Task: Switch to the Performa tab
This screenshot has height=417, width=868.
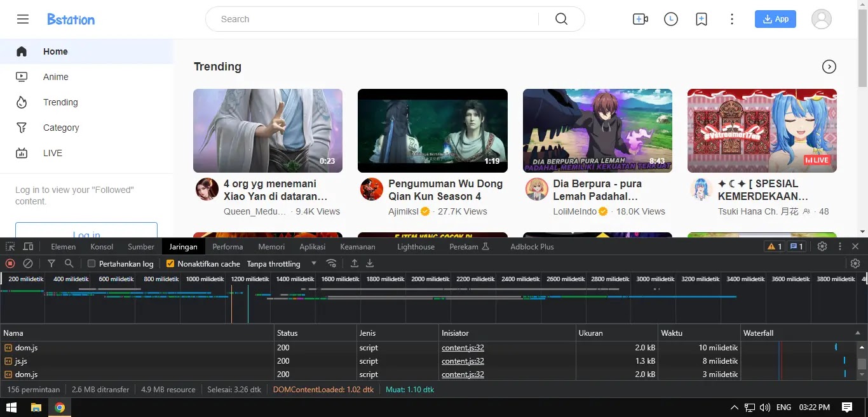Action: click(x=227, y=246)
